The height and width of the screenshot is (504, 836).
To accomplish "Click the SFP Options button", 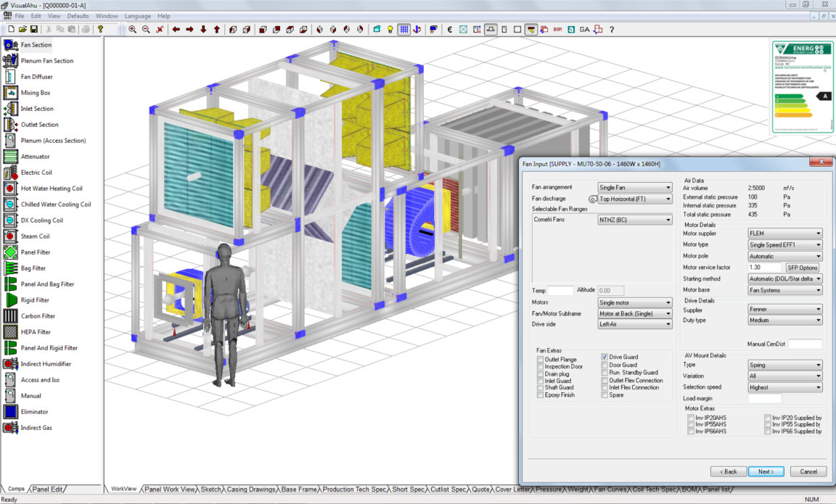I will tap(803, 268).
